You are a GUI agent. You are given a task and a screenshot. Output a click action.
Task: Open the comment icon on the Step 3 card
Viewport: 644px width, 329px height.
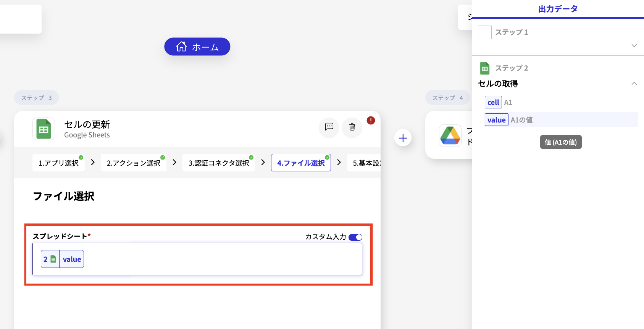click(329, 127)
